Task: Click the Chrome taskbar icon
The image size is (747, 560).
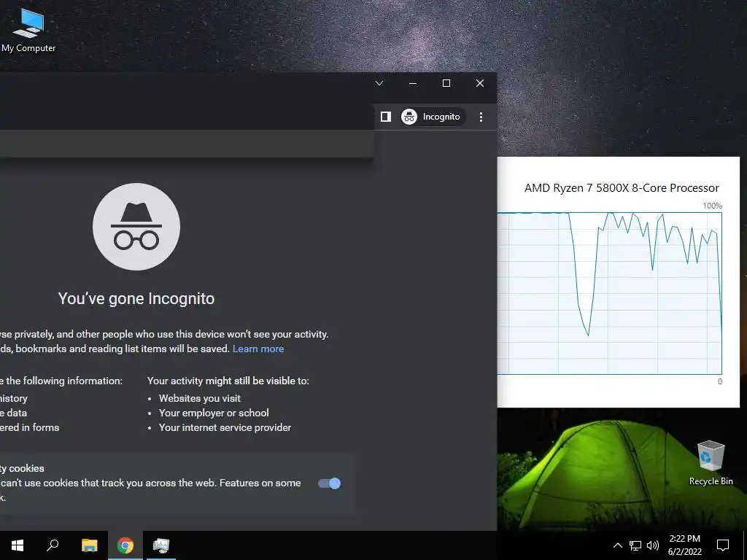Action: (125, 545)
